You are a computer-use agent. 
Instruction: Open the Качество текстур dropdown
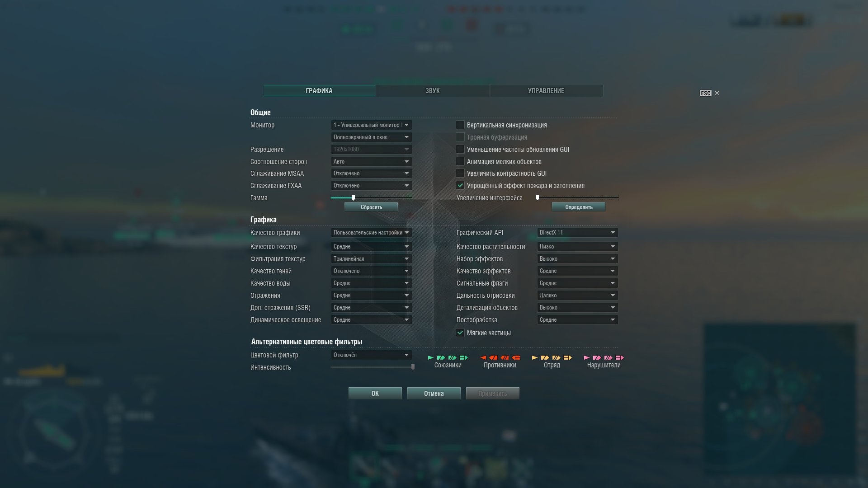tap(371, 246)
